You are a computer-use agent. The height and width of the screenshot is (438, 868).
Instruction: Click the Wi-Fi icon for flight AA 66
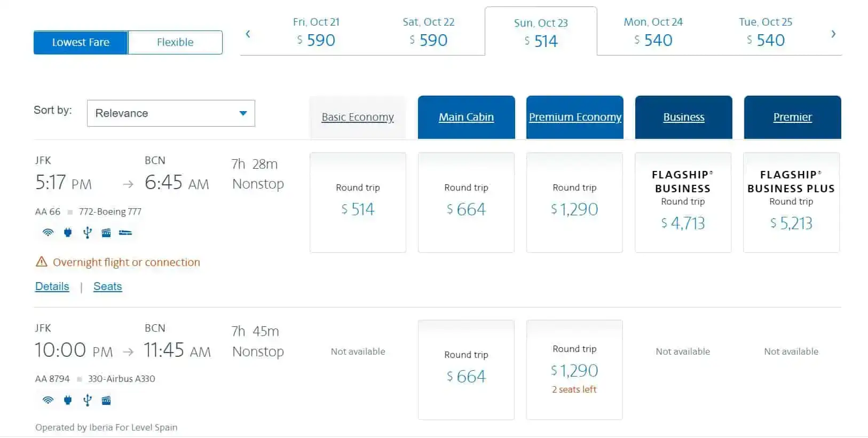(x=48, y=232)
